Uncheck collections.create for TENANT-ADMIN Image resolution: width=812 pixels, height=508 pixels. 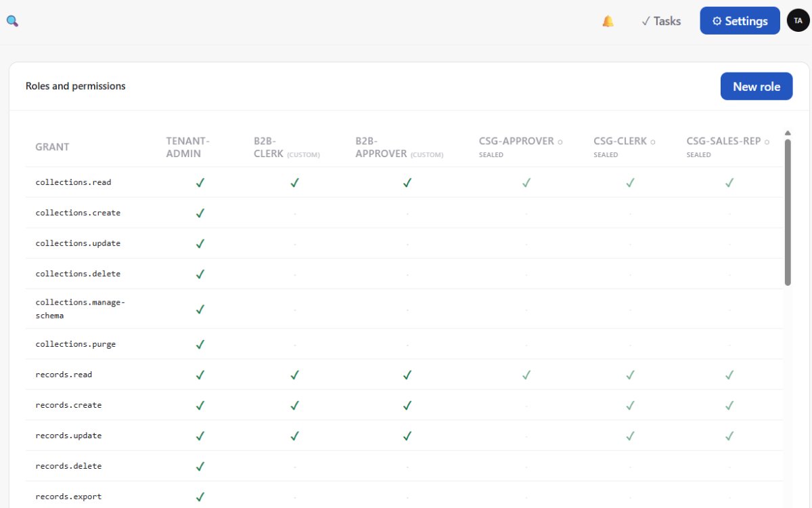[x=200, y=213]
